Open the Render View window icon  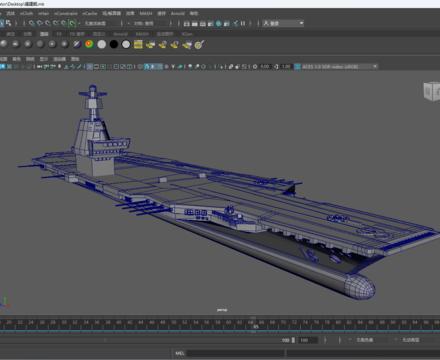[187, 23]
